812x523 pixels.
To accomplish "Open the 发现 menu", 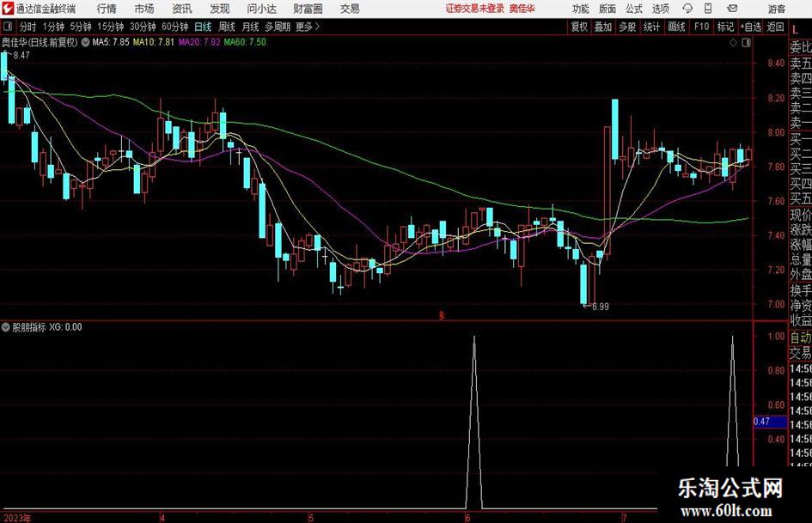I will [x=220, y=9].
